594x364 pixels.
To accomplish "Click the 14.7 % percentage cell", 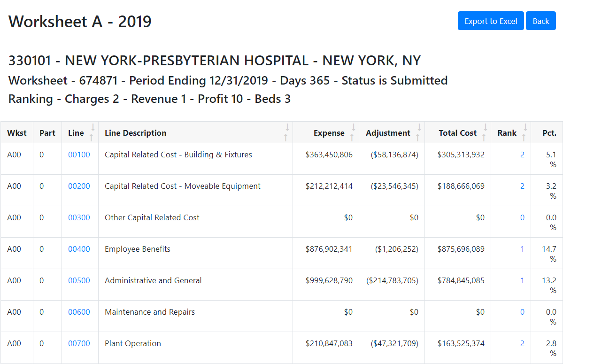I will tap(547, 253).
